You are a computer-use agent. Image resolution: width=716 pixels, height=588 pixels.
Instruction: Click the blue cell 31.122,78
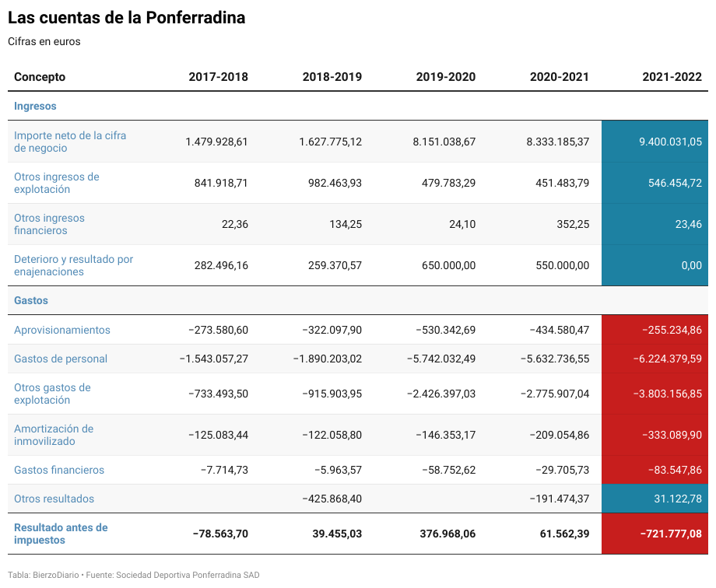click(655, 499)
